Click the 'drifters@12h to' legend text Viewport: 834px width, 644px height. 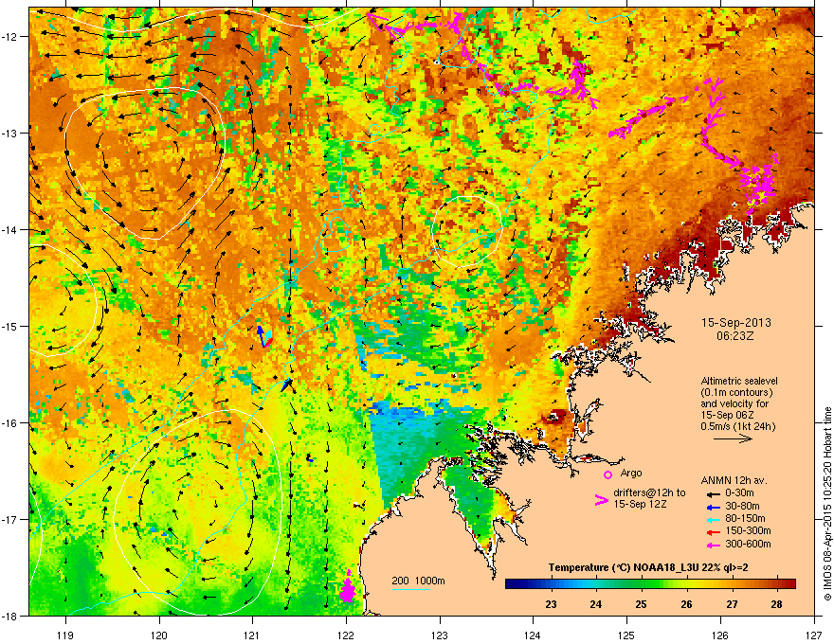[x=649, y=493]
